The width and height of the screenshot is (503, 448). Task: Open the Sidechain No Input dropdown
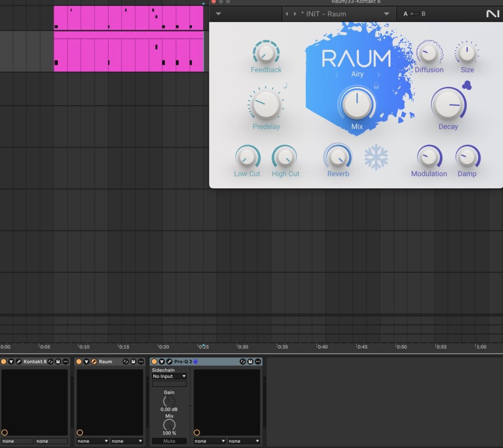coord(169,376)
